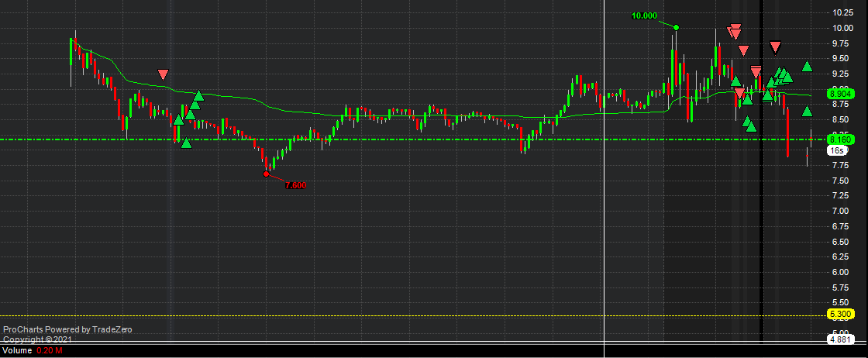The image size is (868, 358).
Task: Select the yellow 5.300 price level tag
Action: [x=840, y=315]
